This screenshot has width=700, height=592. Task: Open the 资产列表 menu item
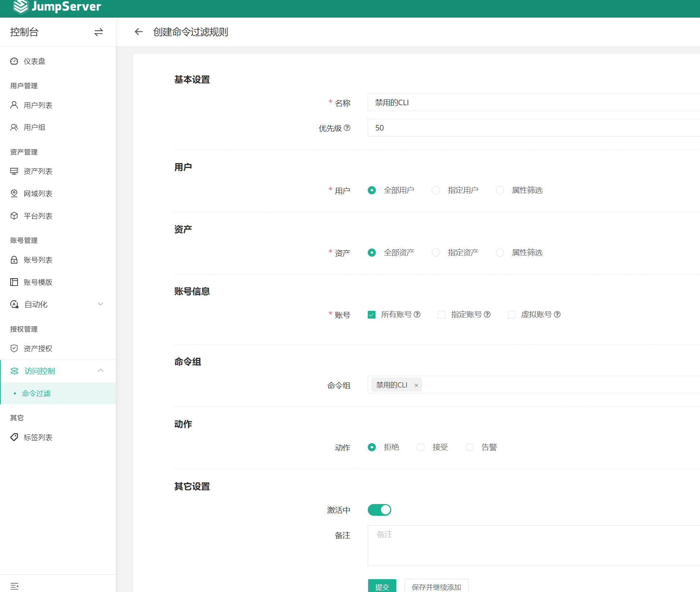[38, 171]
